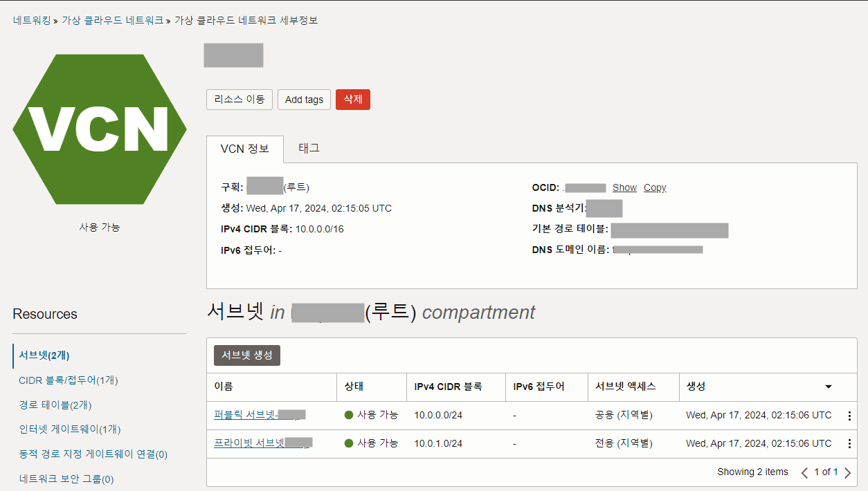
Task: Go to next page of subnets
Action: 848,473
